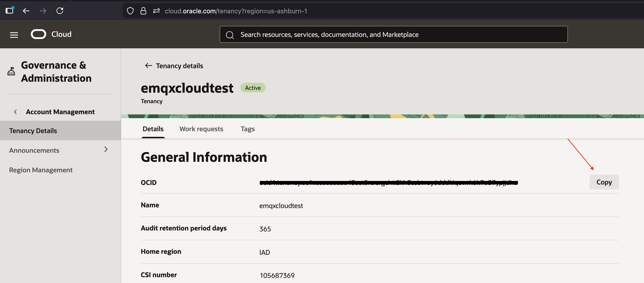Go back with the browser back arrow
Screen dimensions: 644x283
(26, 11)
